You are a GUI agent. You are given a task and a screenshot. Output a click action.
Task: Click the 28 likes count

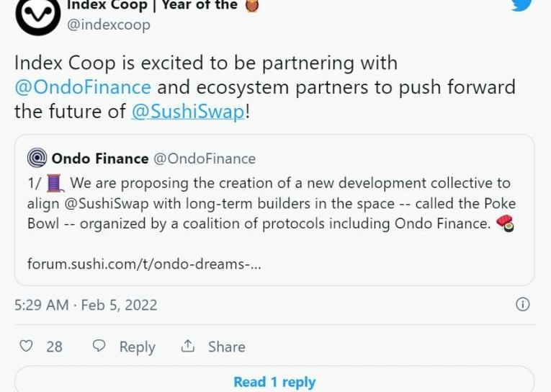pos(54,347)
